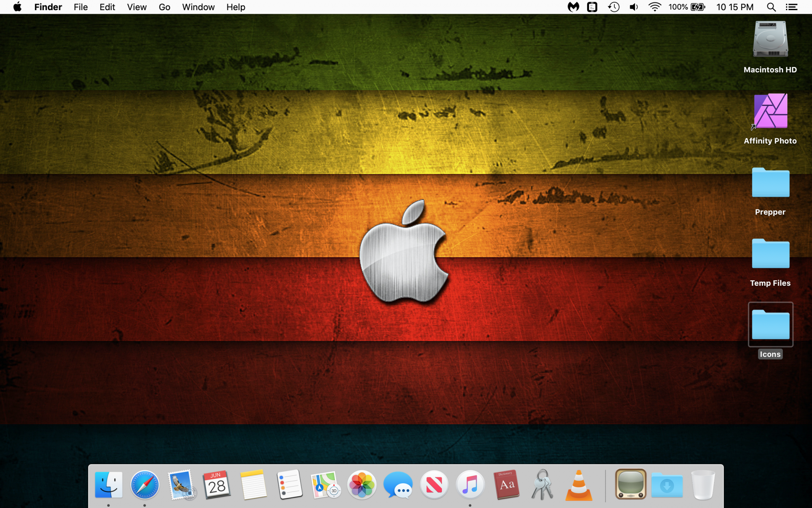
Task: Open the Photos app in Dock
Action: 362,485
